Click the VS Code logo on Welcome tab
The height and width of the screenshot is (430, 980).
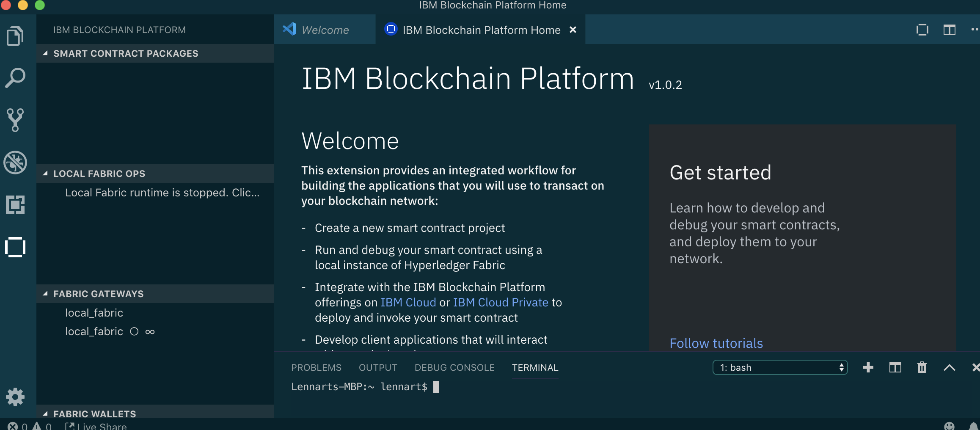289,29
